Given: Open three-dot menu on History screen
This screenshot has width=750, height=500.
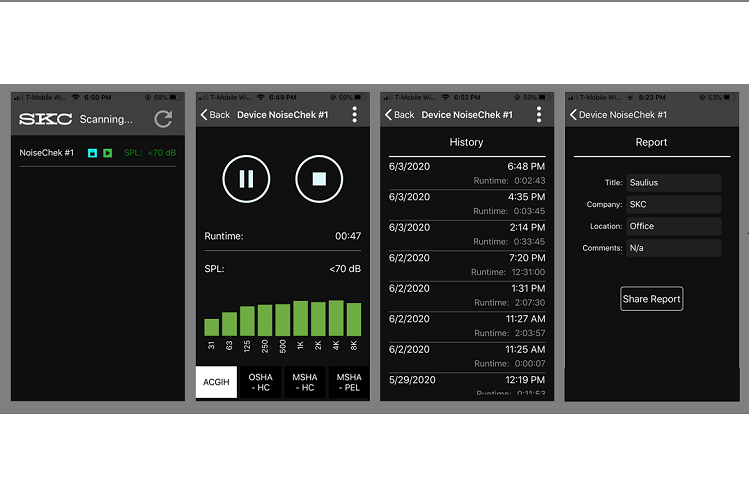Looking at the screenshot, I should [539, 115].
